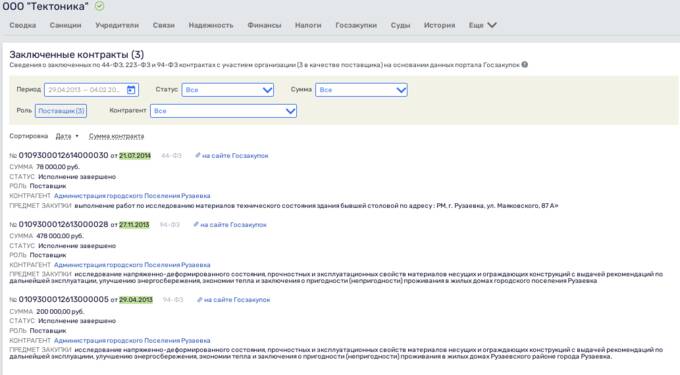The width and height of the screenshot is (680, 375).
Task: Open the Статус dropdown
Action: point(228,90)
